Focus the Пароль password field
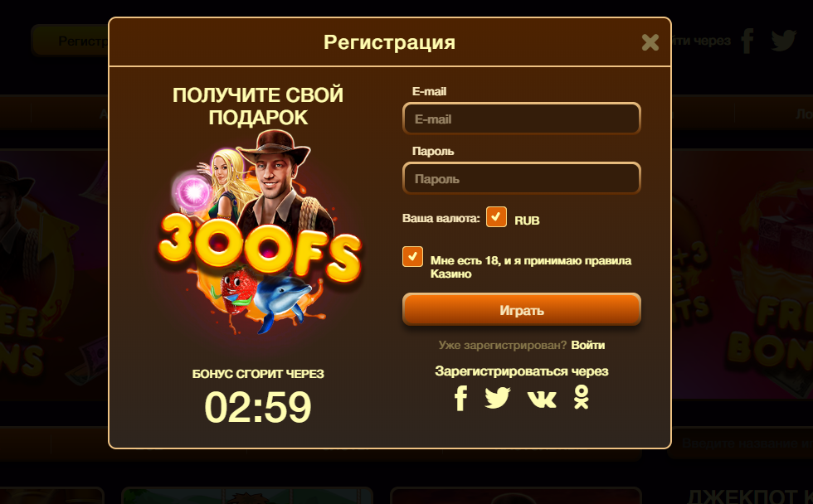Screen dimensions: 813x504 click(x=522, y=179)
